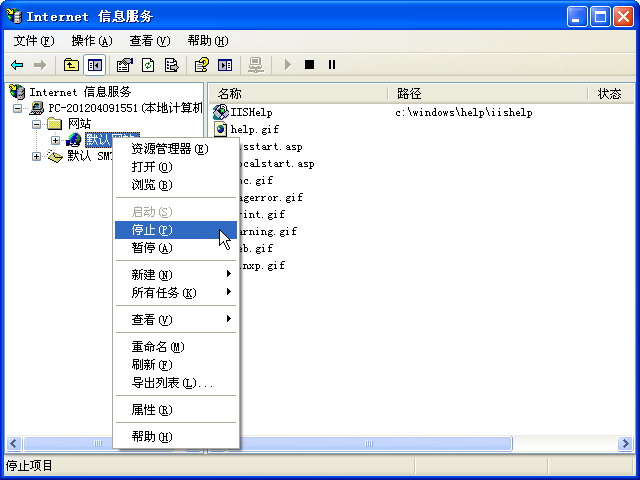Toggle console tree show/hide icon

tap(95, 65)
